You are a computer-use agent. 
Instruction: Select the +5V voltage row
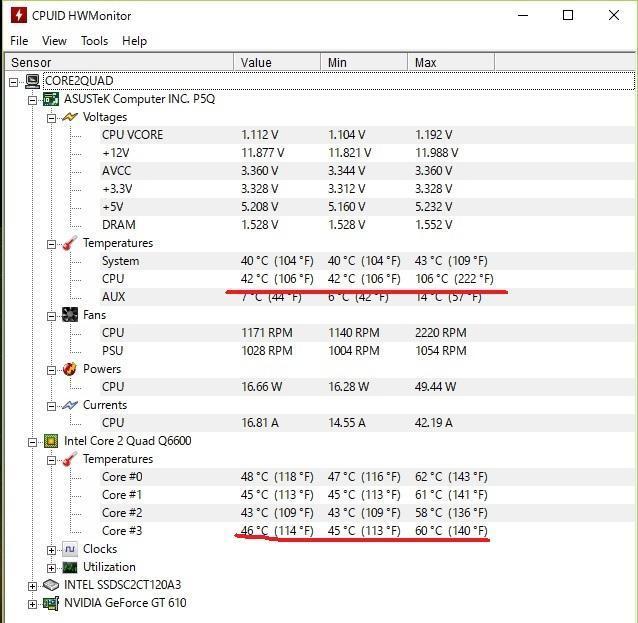point(368,207)
